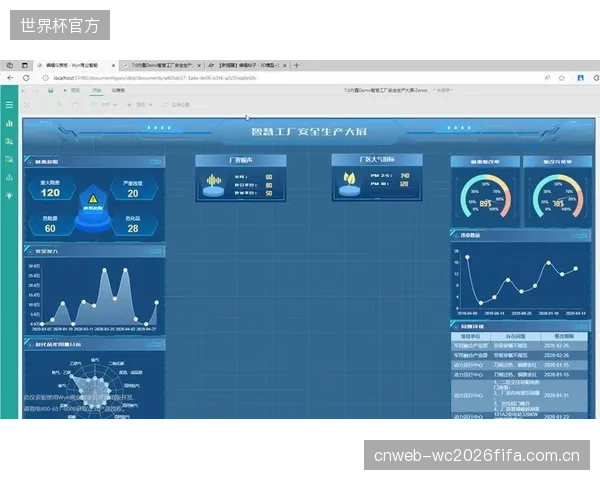Select the underlined start tab in the editor ribbon
600x480 pixels.
pos(96,91)
